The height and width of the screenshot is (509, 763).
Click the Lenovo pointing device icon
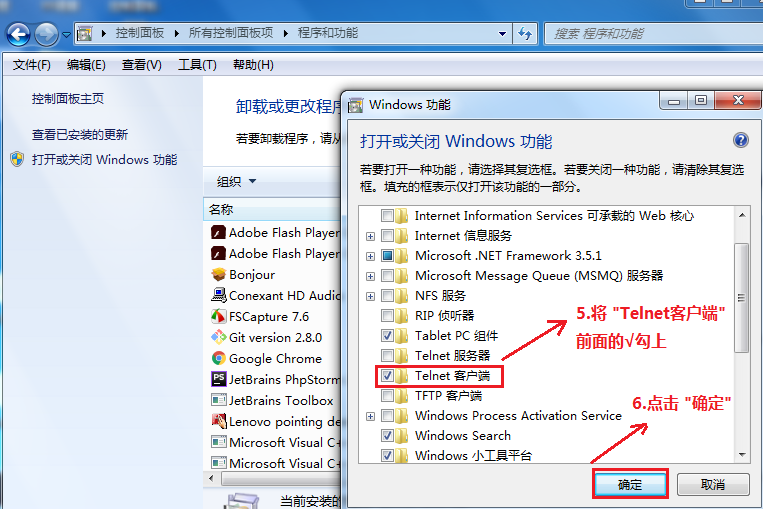tap(218, 421)
